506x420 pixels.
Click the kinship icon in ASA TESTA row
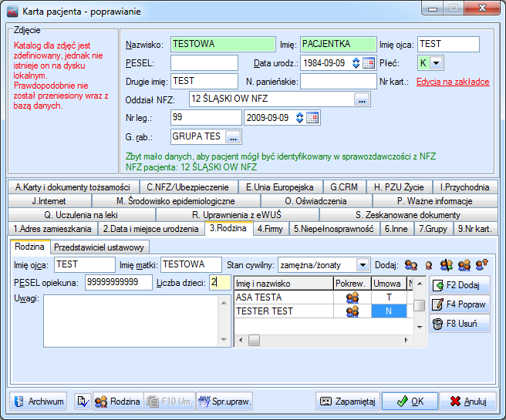(x=352, y=297)
